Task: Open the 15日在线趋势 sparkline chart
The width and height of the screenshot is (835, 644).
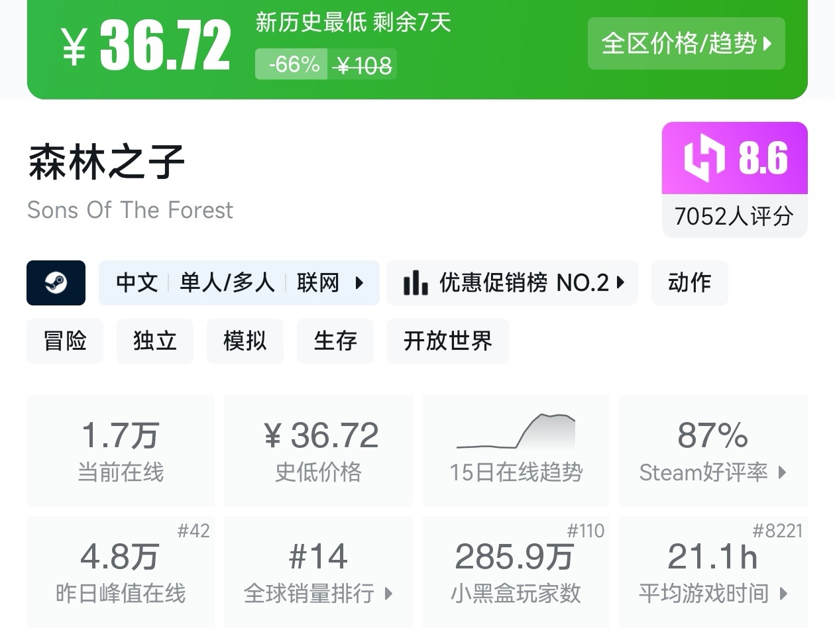Action: 516,432
